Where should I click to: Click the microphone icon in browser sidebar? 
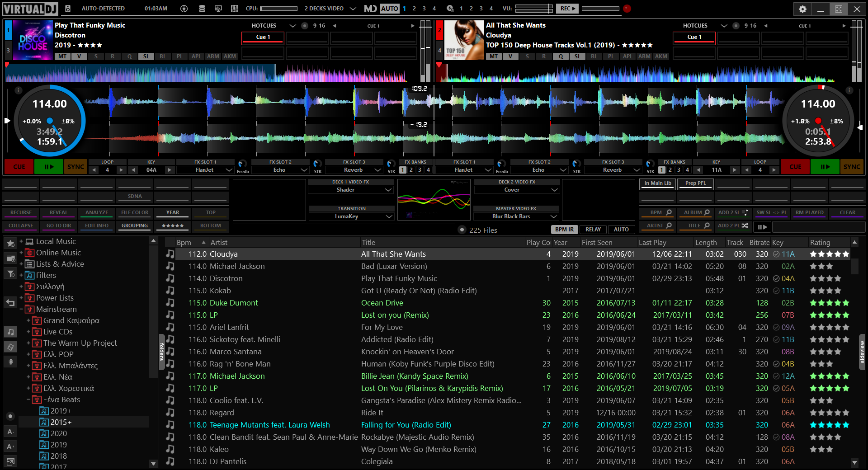[x=10, y=362]
